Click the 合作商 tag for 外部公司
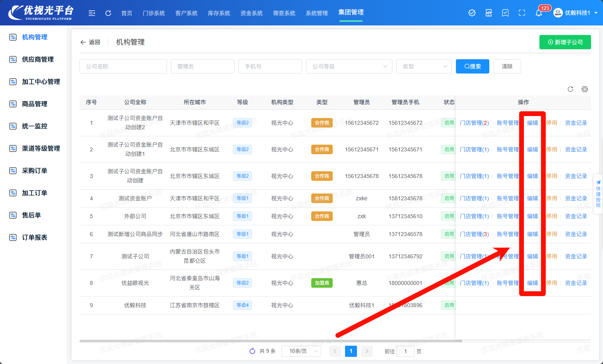 tap(322, 216)
